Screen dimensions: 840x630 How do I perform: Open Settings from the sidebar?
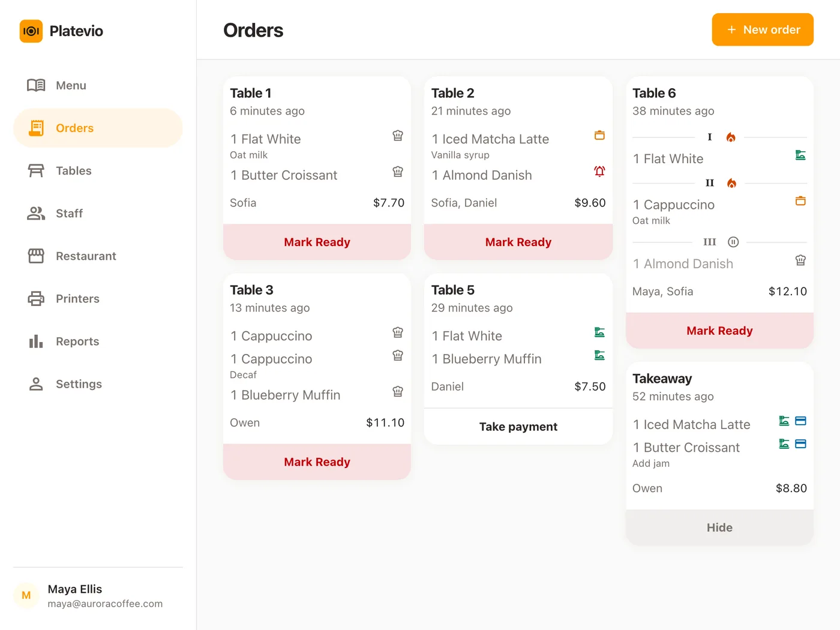[x=98, y=383]
